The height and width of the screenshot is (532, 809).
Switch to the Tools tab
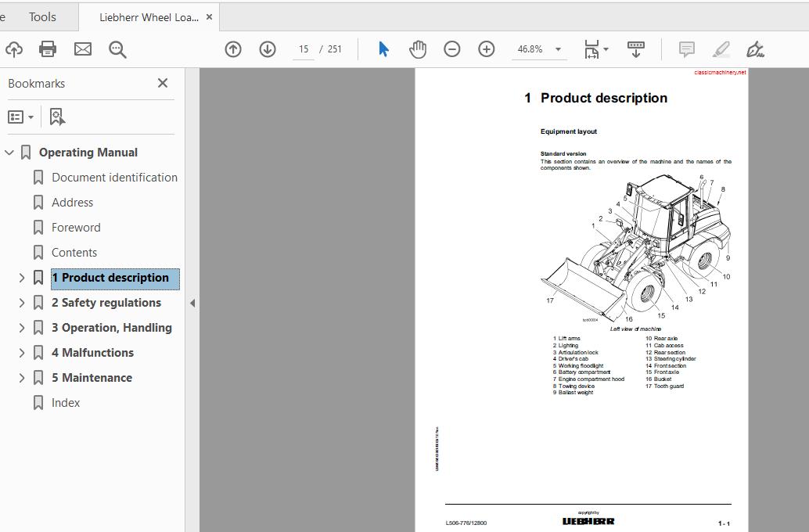pos(41,16)
